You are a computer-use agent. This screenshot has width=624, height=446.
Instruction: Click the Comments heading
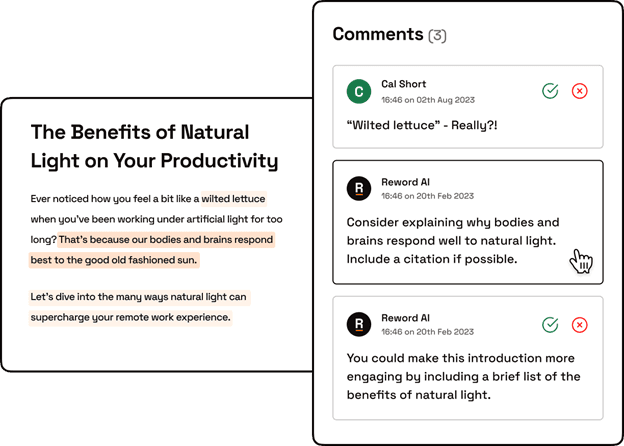pos(378,34)
